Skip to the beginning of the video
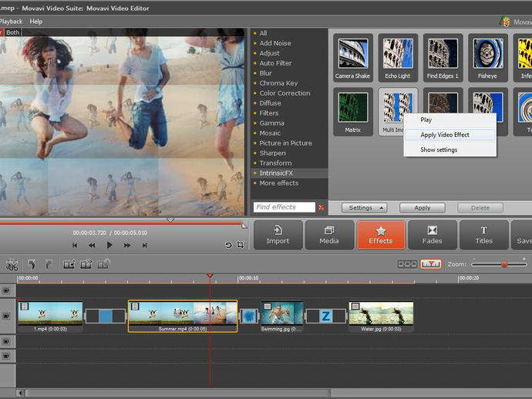Image resolution: width=532 pixels, height=399 pixels. (75, 245)
